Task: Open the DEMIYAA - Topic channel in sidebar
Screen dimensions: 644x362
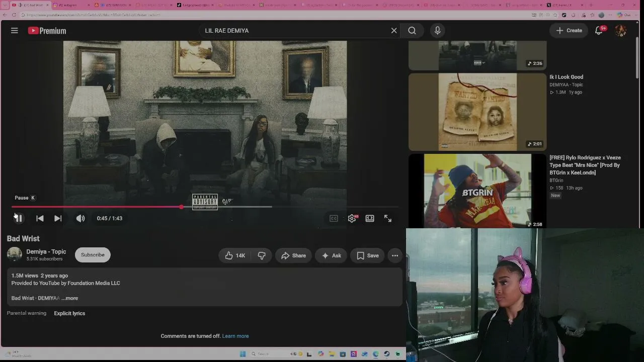Action: pos(567,85)
